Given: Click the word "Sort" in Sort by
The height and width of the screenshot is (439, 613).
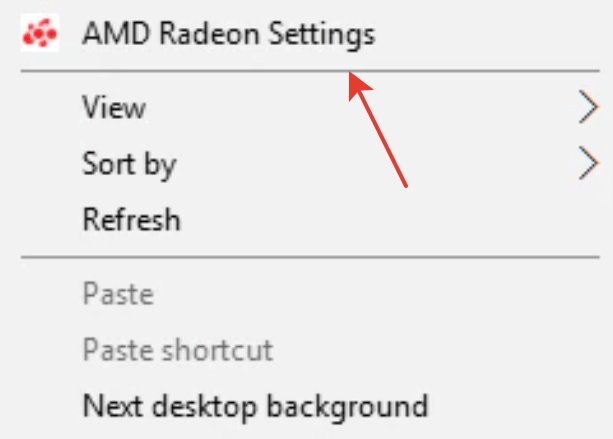Looking at the screenshot, I should click(x=109, y=163).
